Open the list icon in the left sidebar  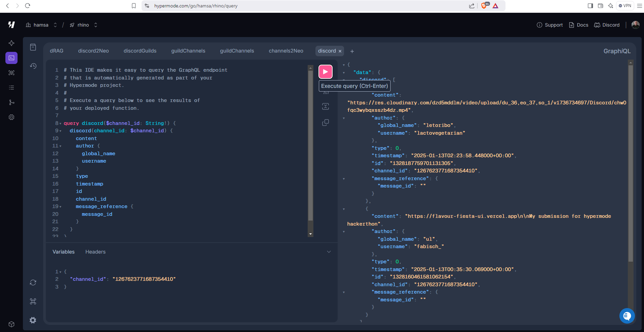point(11,88)
